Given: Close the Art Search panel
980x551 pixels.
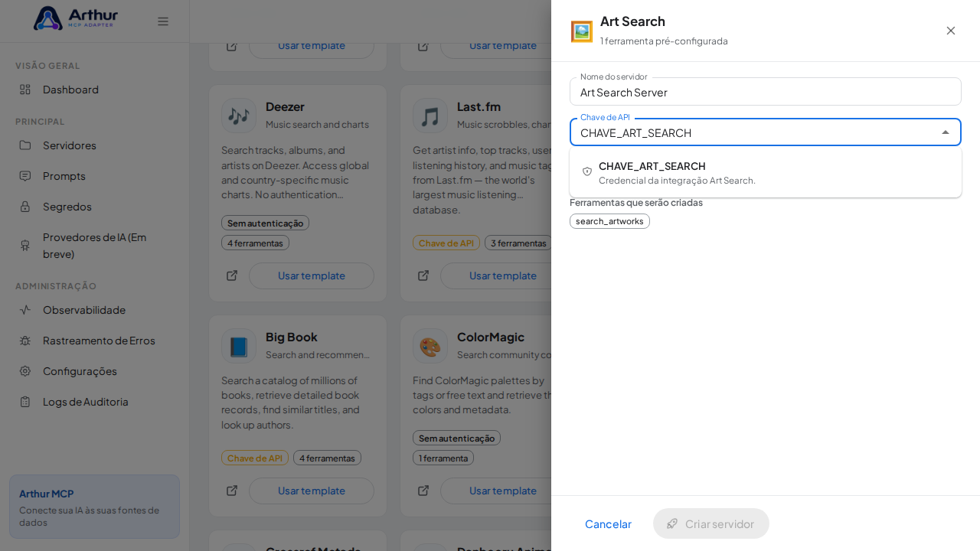Looking at the screenshot, I should pyautogui.click(x=951, y=31).
